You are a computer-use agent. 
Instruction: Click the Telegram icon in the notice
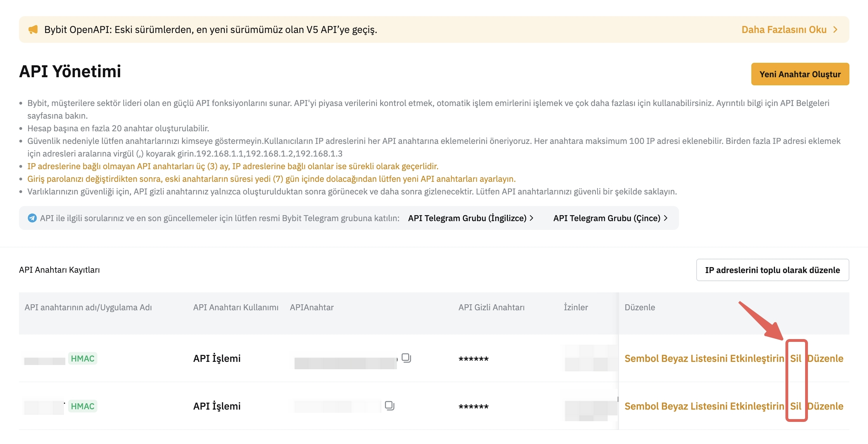point(32,218)
